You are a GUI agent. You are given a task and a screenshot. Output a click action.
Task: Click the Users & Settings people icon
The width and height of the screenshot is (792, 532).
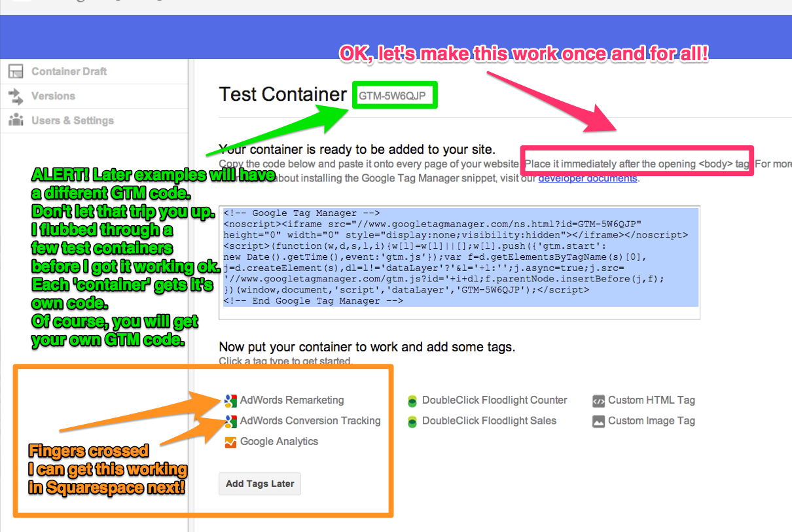(x=15, y=120)
